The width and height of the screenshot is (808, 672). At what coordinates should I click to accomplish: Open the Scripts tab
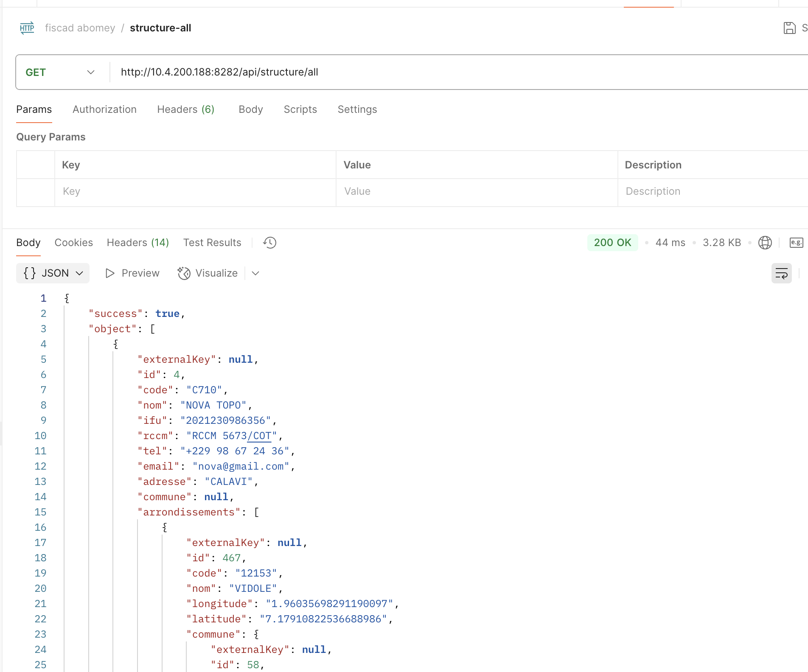pos(300,109)
